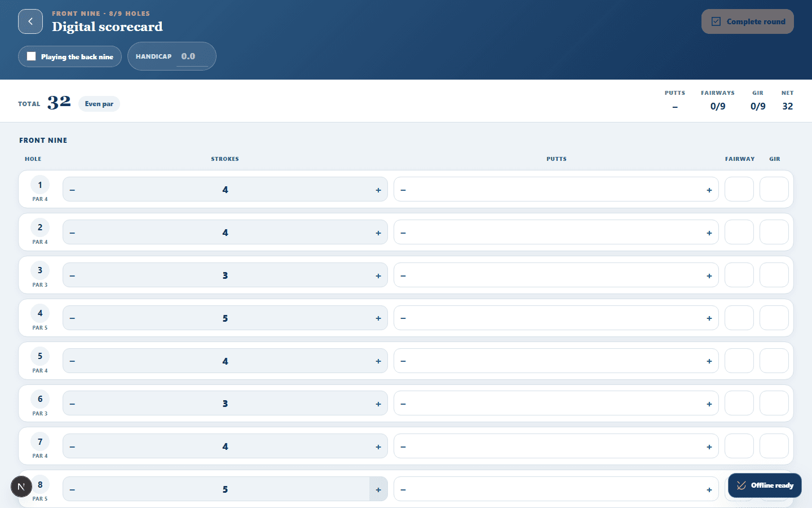Click the Front Nine section heading
812x508 pixels.
pyautogui.click(x=43, y=141)
